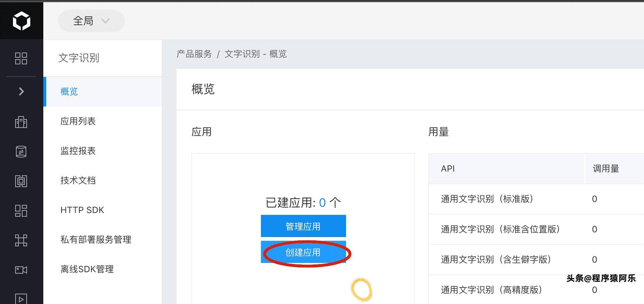Open the play button icon in sidebar

[x=21, y=299]
